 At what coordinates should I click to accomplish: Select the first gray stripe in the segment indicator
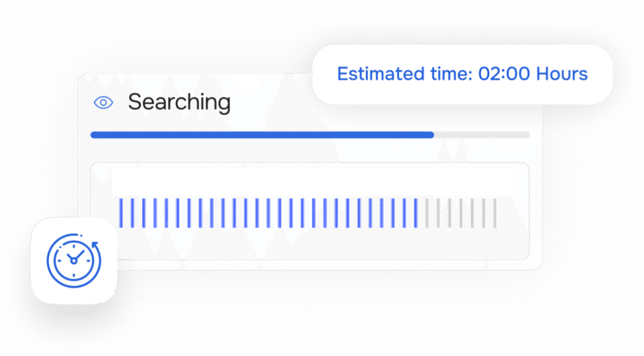click(x=426, y=213)
